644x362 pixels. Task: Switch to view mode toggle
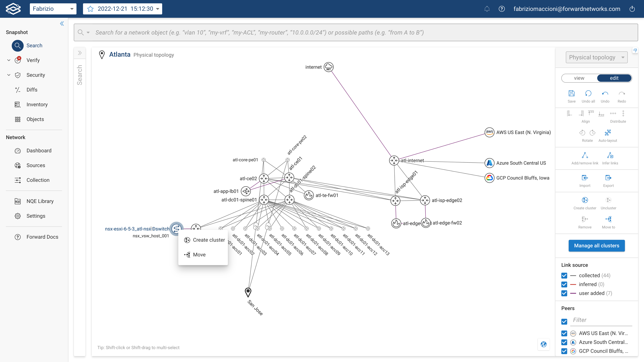(579, 78)
